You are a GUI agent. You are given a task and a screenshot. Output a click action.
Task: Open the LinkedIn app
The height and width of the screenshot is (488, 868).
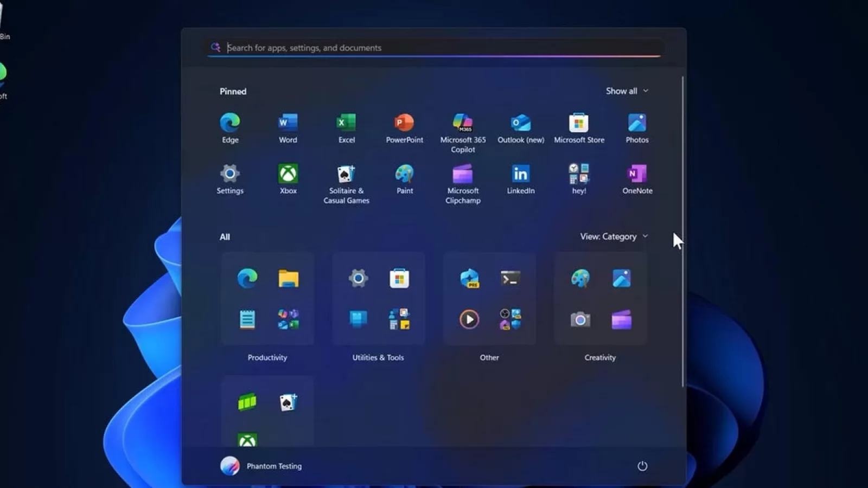point(520,175)
